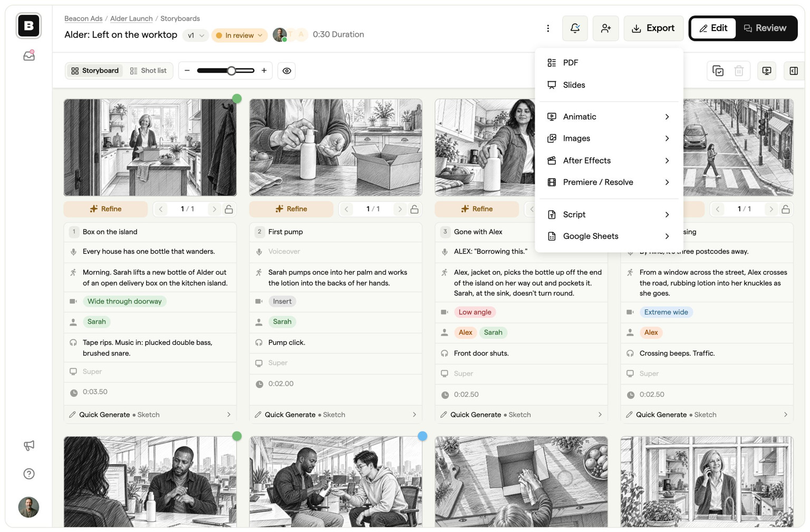Click Refine on the First pump frame
Image resolution: width=810 pixels, height=532 pixels.
291,209
